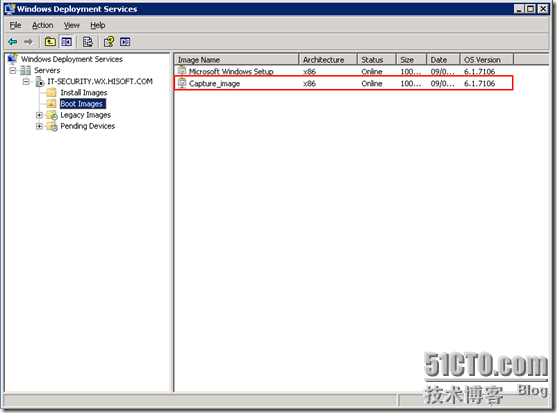Image resolution: width=557 pixels, height=413 pixels.
Task: Toggle the console tree pane icon
Action: 67,42
